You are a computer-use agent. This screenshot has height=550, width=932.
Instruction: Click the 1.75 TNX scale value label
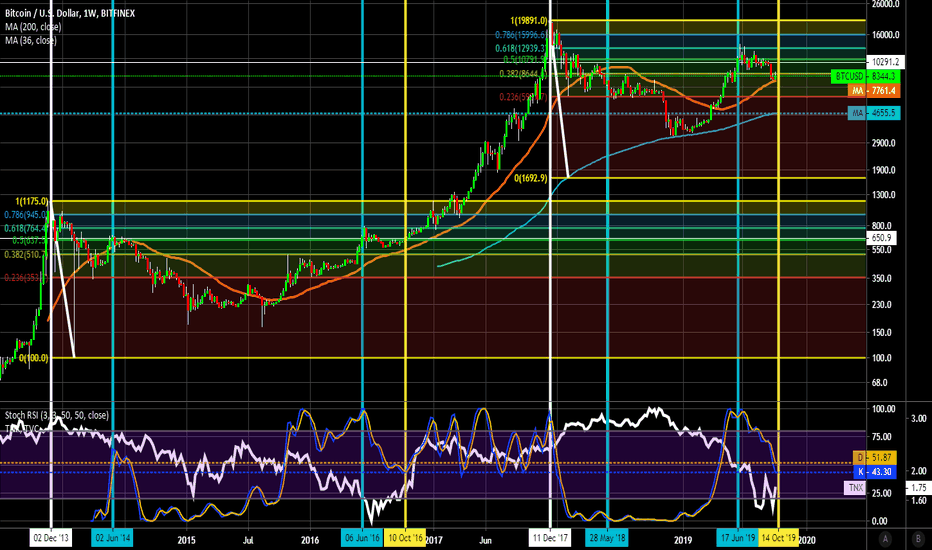tap(918, 488)
